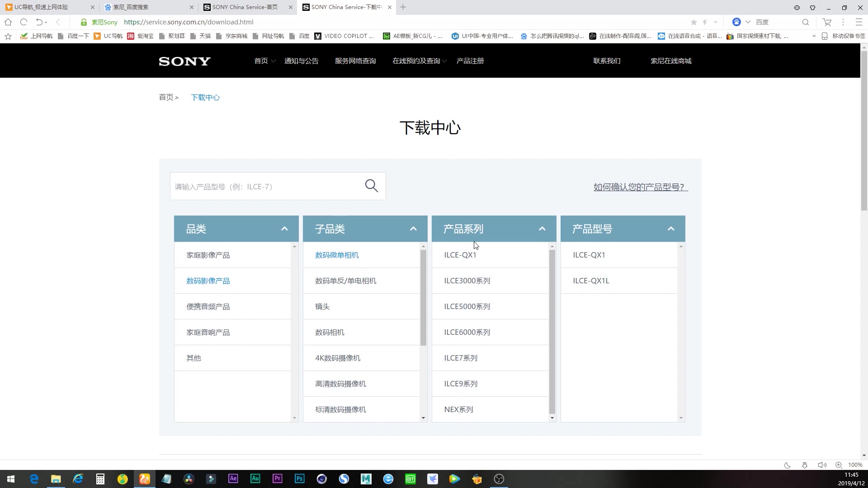Screen dimensions: 868x488
Task: Open 服务网络查询 menu item
Action: (355, 61)
